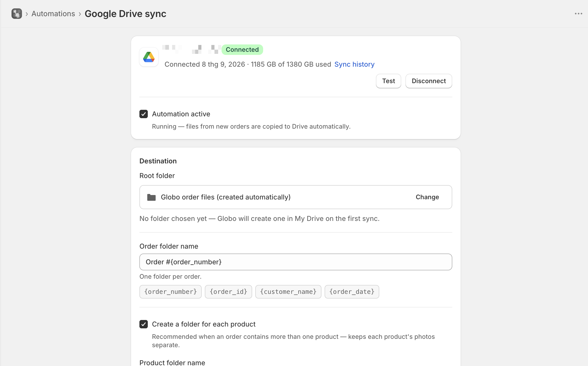Insert the {order_number} variable chip
Image resolution: width=588 pixels, height=366 pixels.
pos(171,292)
